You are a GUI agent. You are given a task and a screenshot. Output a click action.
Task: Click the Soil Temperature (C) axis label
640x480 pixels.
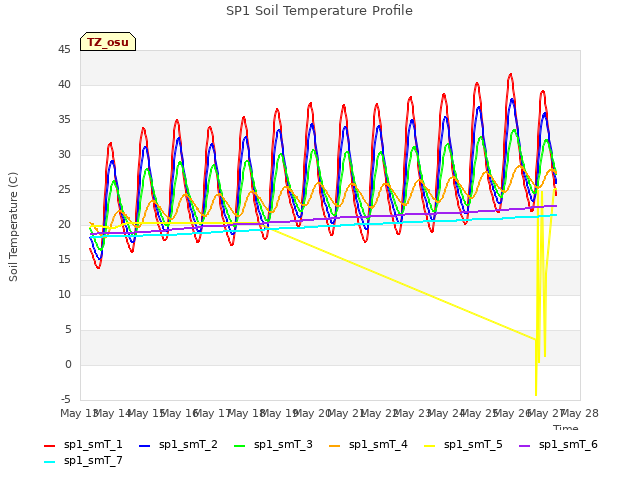click(13, 227)
